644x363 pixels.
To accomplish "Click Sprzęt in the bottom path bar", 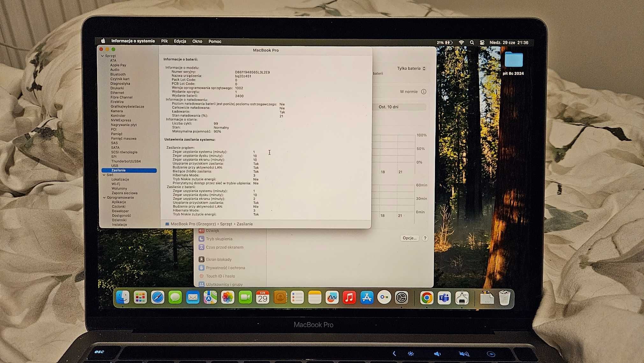I will pyautogui.click(x=226, y=224).
